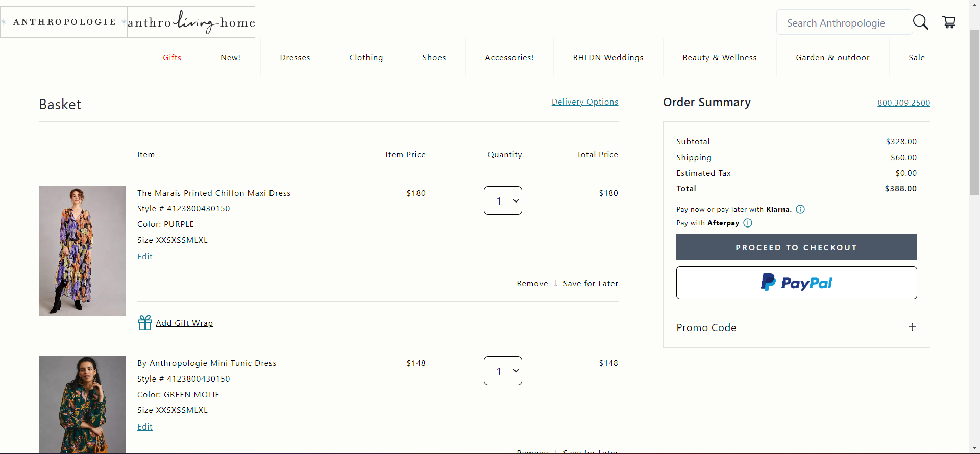Click the search magnifier icon
This screenshot has width=980, height=454.
[x=920, y=22]
